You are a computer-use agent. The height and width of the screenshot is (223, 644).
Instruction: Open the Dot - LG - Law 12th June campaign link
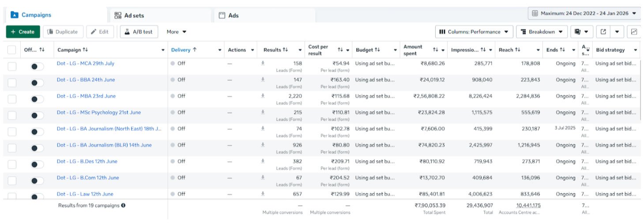click(85, 194)
